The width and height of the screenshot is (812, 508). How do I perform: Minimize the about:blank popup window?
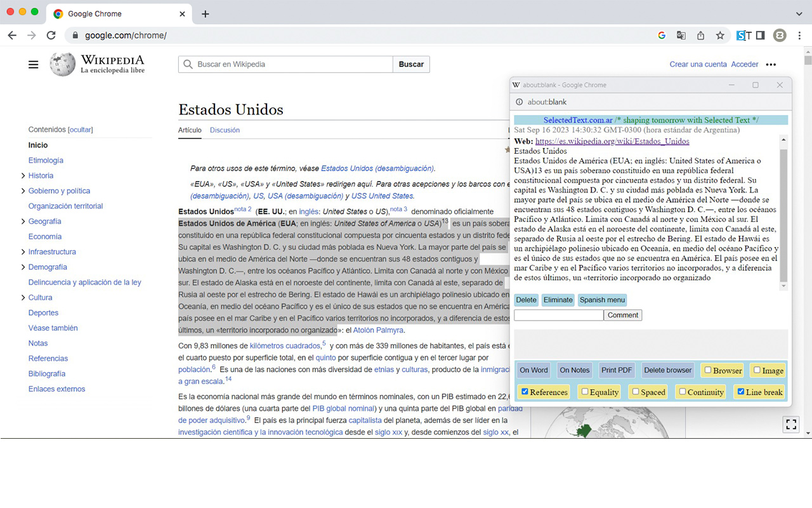[x=731, y=85]
